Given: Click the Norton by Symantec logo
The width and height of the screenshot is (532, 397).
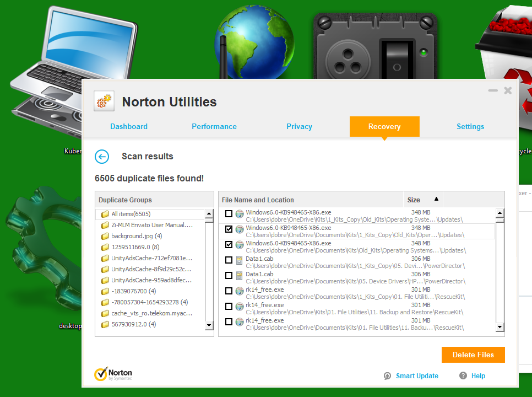Looking at the screenshot, I should [113, 374].
